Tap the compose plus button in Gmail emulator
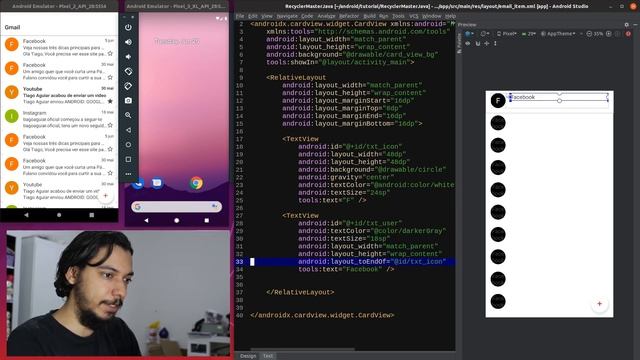Image resolution: width=640 pixels, height=360 pixels. coord(105,196)
